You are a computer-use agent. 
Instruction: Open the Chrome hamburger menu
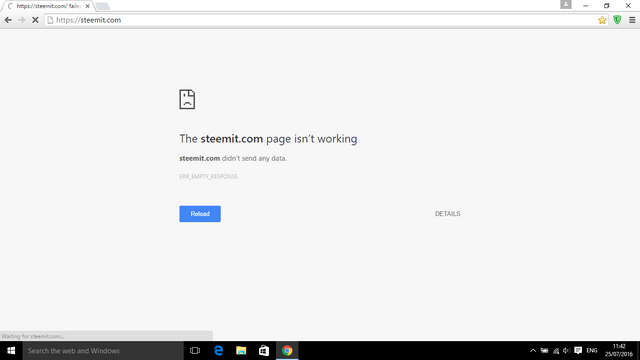click(632, 20)
